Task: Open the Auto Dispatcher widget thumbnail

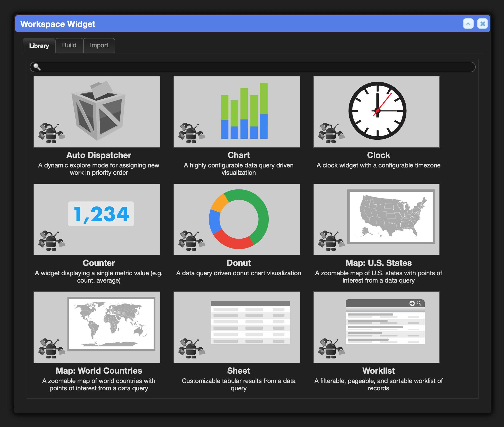Action: (x=97, y=112)
